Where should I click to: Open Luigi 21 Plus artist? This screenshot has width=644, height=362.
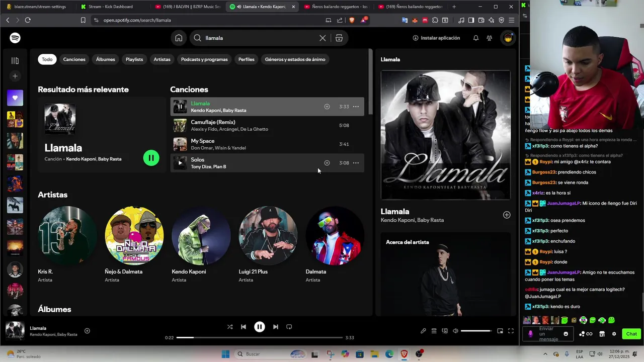pos(268,244)
